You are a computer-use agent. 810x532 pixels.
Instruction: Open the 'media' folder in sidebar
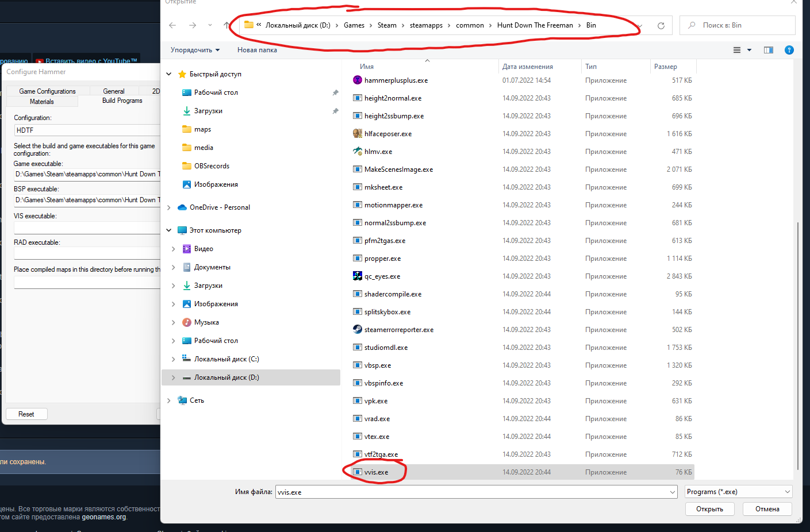pos(204,148)
